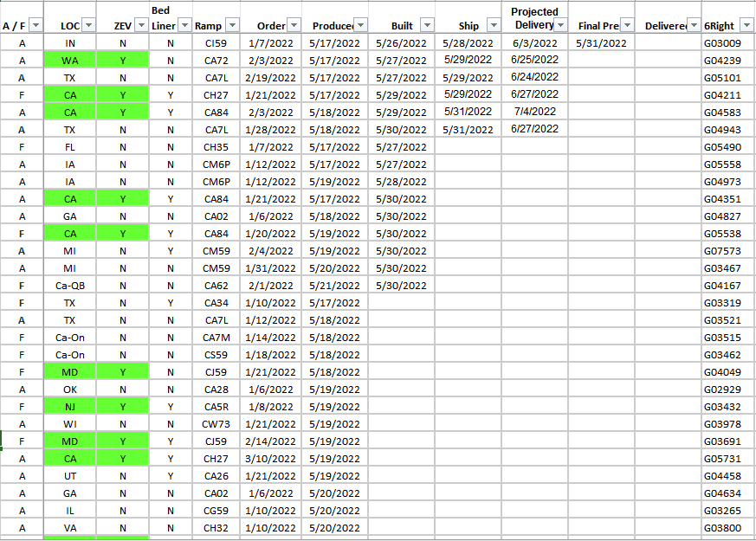Click the green NJ location cell

[x=70, y=407]
